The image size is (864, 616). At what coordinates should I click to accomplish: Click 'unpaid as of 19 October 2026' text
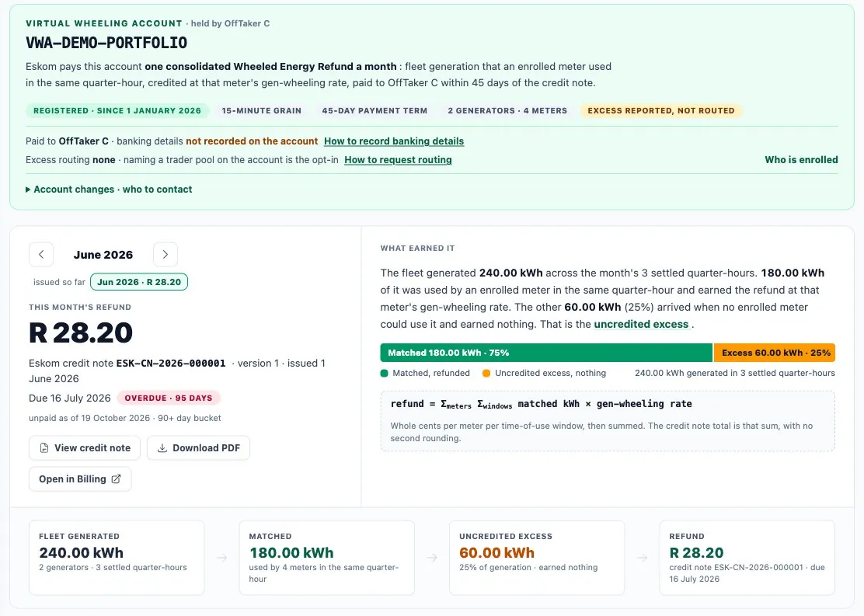pyautogui.click(x=90, y=418)
